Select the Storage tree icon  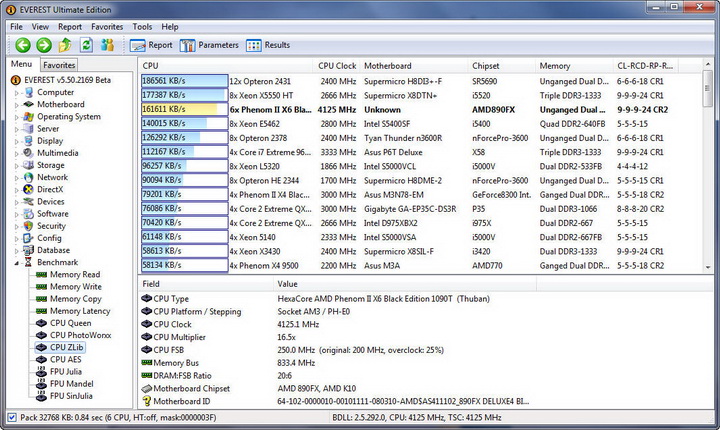click(28, 165)
